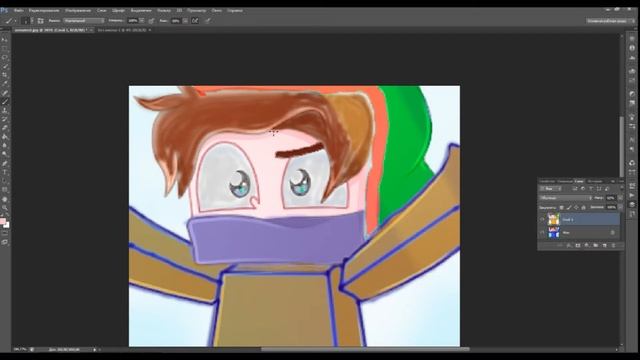This screenshot has width=640, height=360.
Task: Open the brush Mode dropdown
Action: (84, 20)
